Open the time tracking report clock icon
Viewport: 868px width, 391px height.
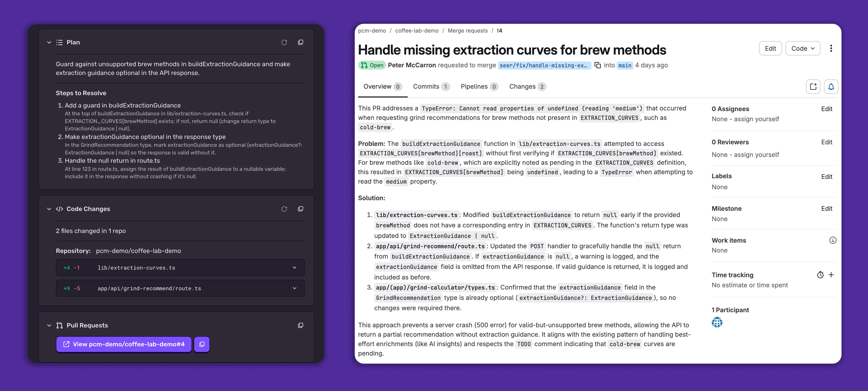(820, 275)
